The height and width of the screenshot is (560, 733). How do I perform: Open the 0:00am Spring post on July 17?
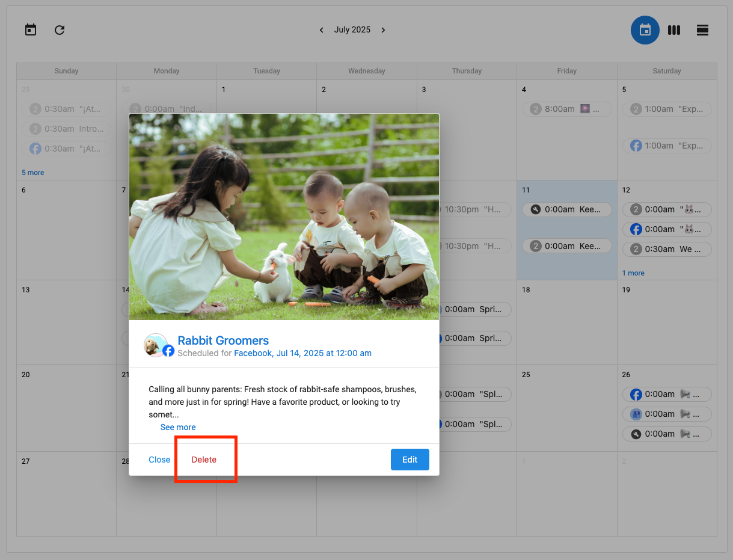click(475, 309)
